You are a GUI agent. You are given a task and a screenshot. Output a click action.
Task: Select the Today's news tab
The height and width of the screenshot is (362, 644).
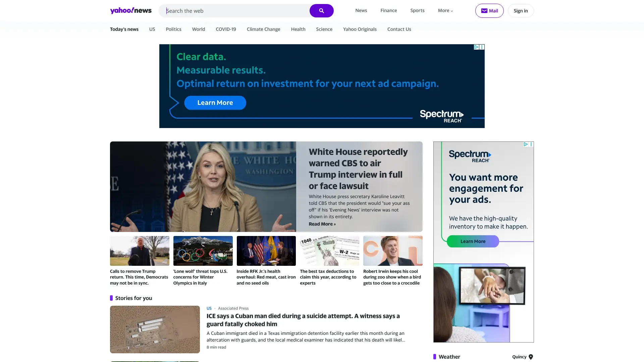click(124, 29)
